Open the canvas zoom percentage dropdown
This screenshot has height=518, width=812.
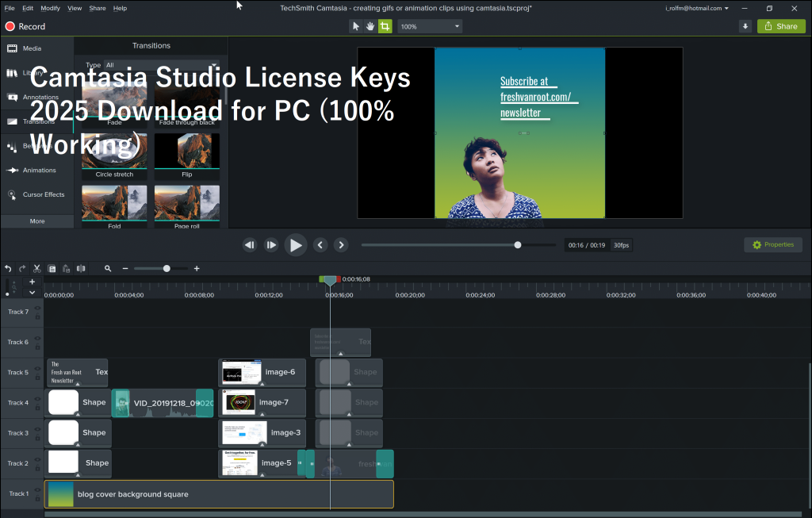click(x=429, y=26)
